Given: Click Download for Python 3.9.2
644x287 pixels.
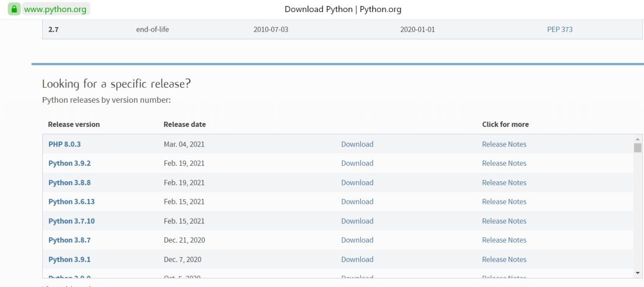Looking at the screenshot, I should (357, 163).
